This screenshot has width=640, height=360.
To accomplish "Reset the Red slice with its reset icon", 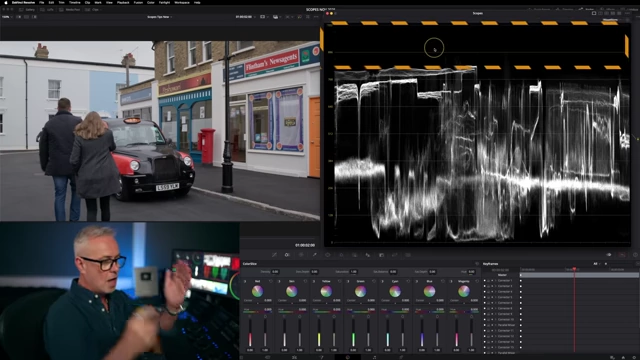I will click(x=271, y=281).
